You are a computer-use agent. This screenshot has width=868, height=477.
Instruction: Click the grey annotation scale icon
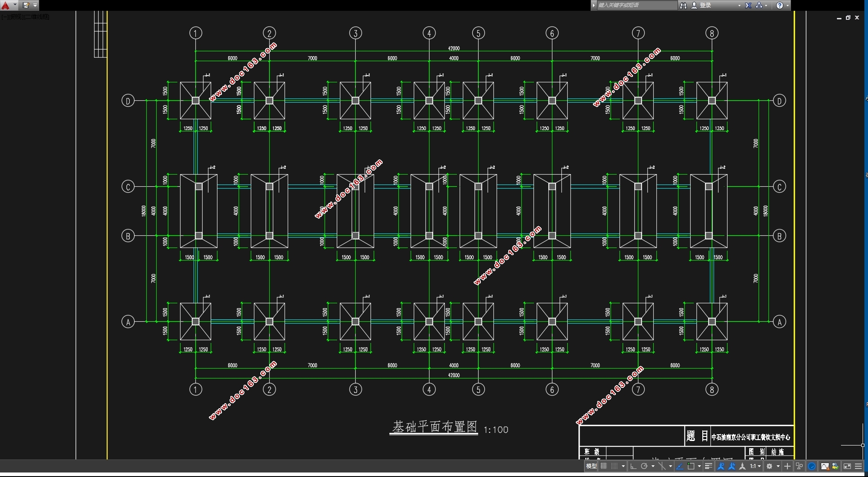[742, 466]
